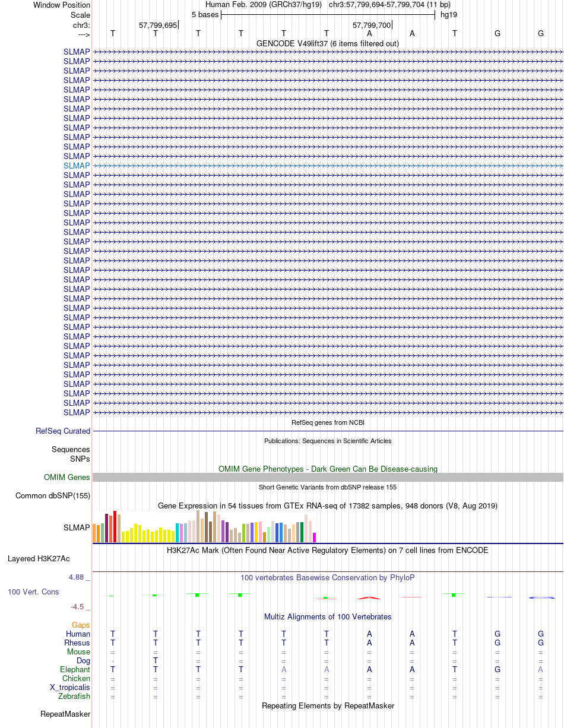This screenshot has width=564, height=728.
Task: Open Short Genetic Variants from dbSNP title
Action: click(x=328, y=487)
